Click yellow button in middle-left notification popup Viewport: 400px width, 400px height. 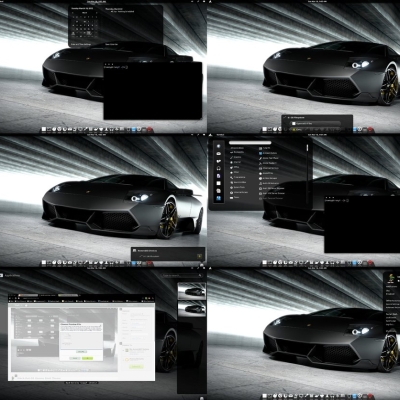point(199,256)
